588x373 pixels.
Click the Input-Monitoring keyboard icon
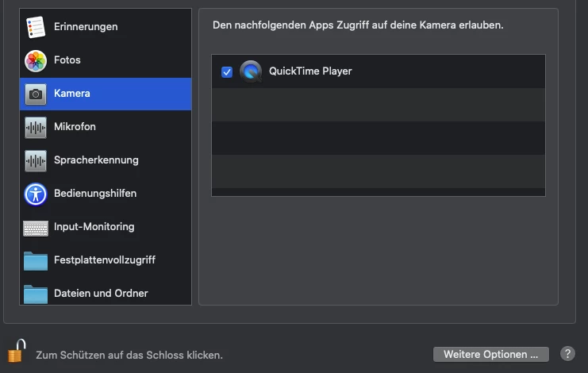pyautogui.click(x=36, y=228)
